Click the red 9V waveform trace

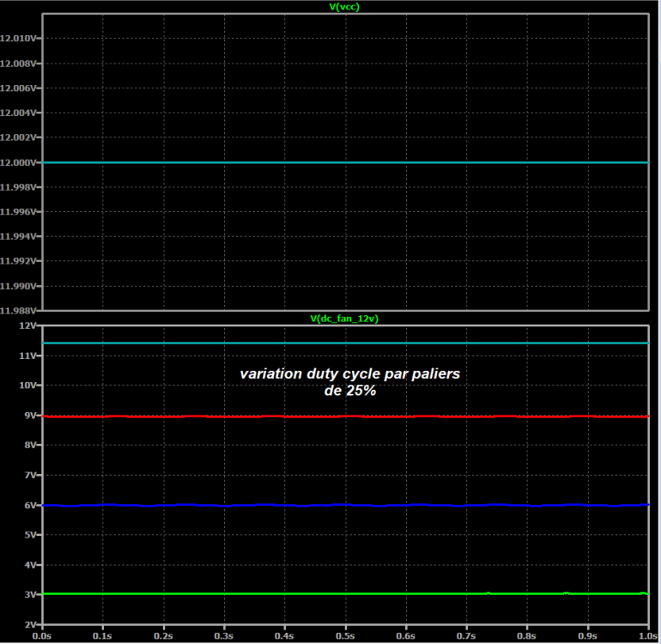[345, 416]
